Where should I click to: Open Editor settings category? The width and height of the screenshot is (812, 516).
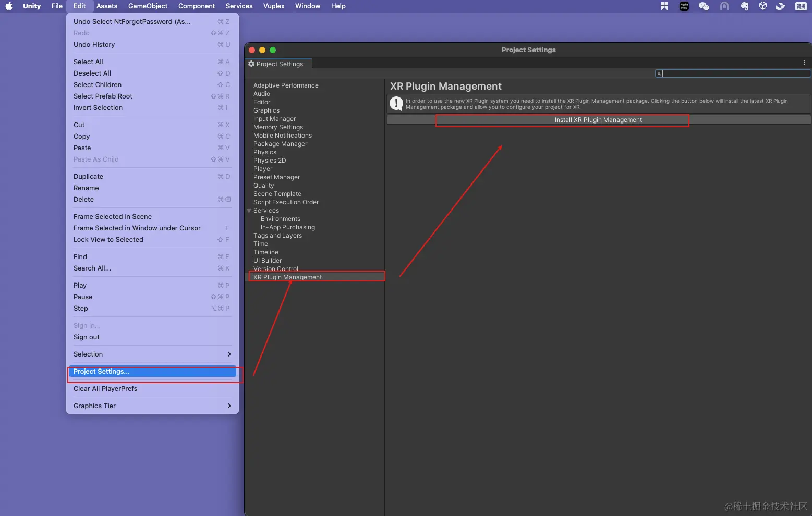[262, 102]
